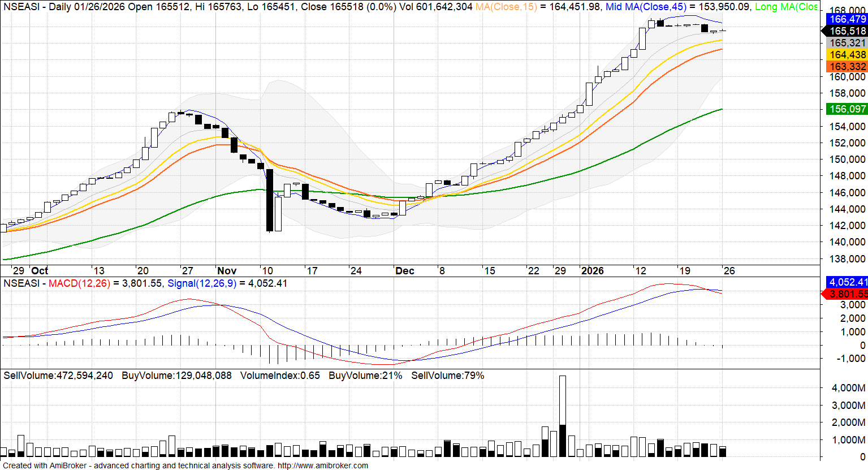Screen dimensions: 868x470
Task: Click the Oct month marker on date axis
Action: coord(40,271)
